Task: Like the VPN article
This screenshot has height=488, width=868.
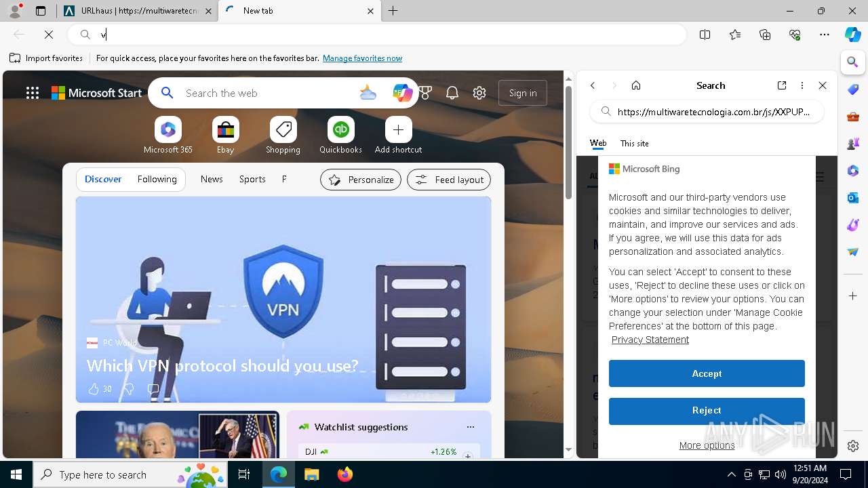Action: (94, 389)
